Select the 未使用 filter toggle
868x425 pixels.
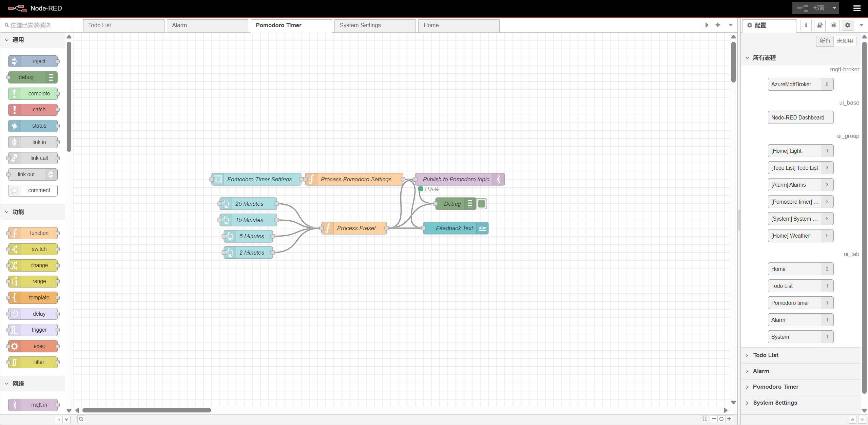(x=845, y=41)
